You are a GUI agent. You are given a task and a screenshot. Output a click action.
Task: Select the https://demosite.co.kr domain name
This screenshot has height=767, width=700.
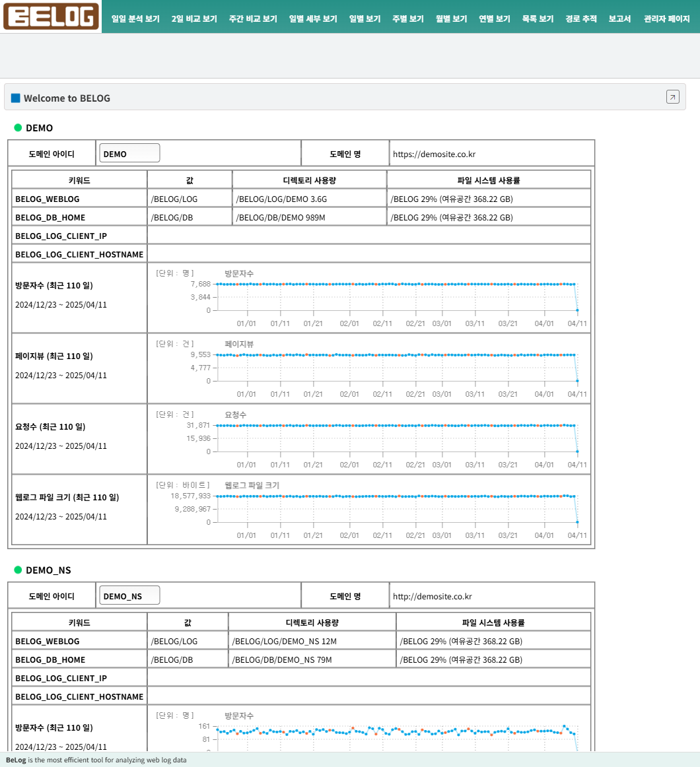click(x=434, y=154)
